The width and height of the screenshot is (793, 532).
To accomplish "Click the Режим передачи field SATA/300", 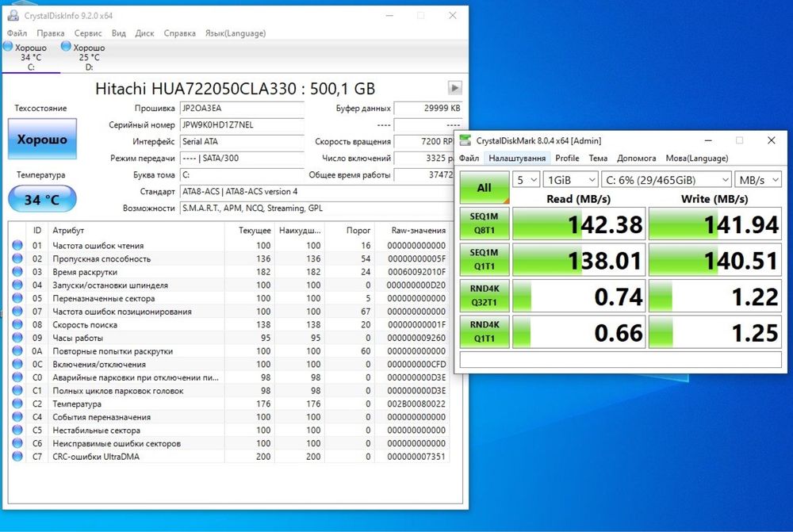I will click(x=242, y=159).
